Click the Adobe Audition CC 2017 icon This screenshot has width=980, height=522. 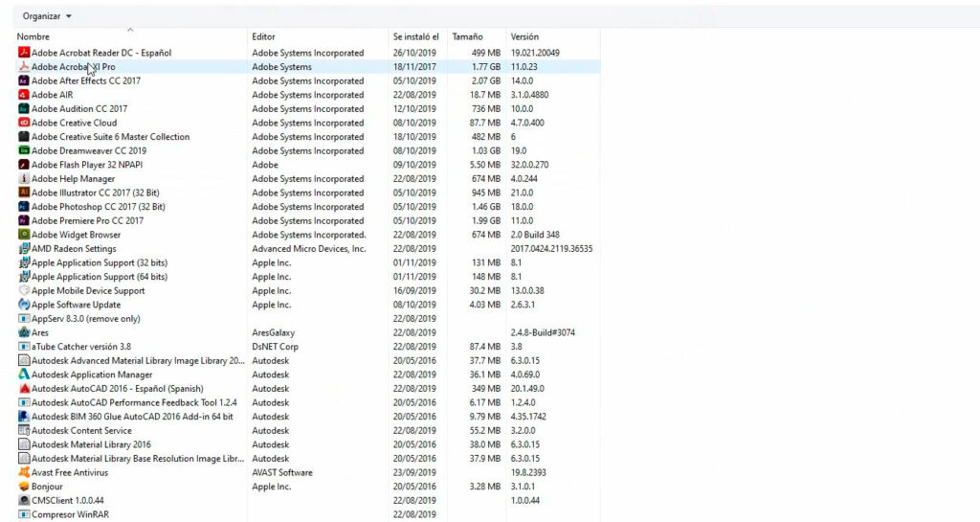coord(24,109)
